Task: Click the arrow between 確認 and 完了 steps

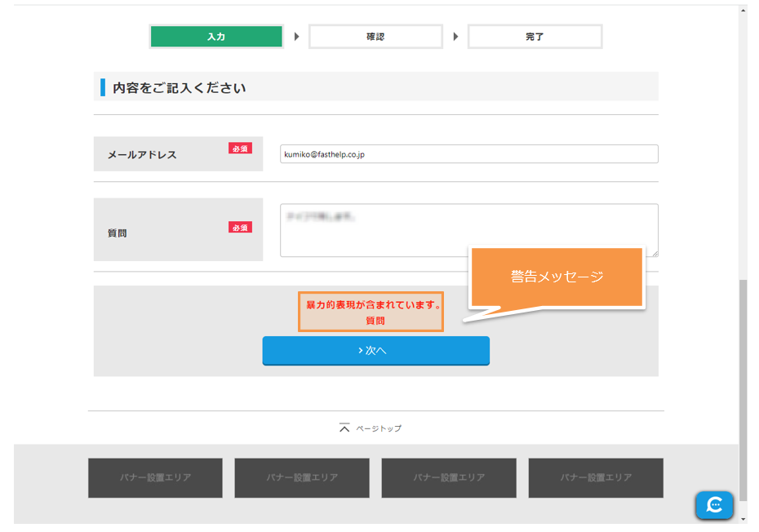Action: (x=455, y=37)
